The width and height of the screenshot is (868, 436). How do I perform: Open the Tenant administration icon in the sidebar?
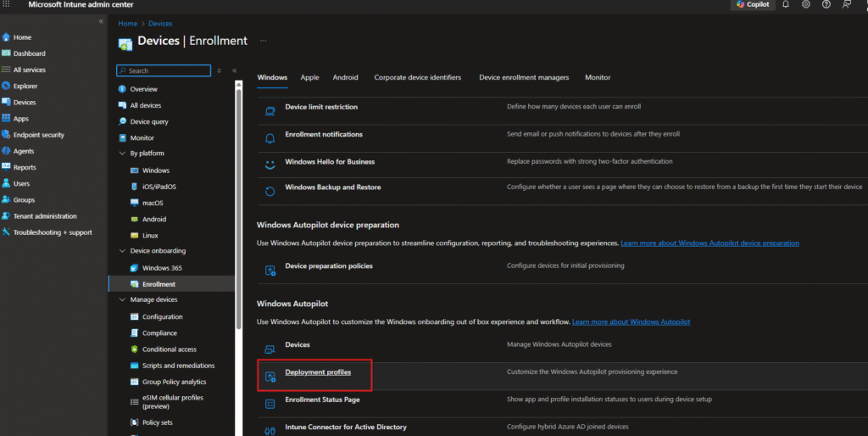pos(6,216)
